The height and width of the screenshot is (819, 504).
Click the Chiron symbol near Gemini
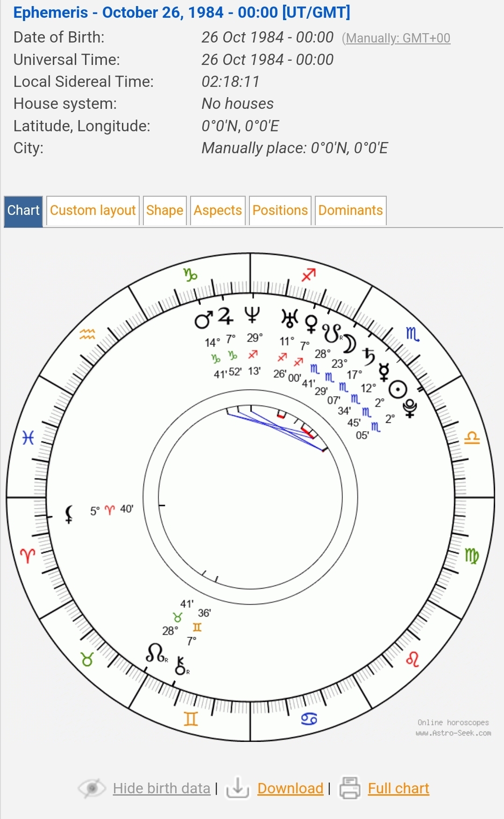click(181, 666)
